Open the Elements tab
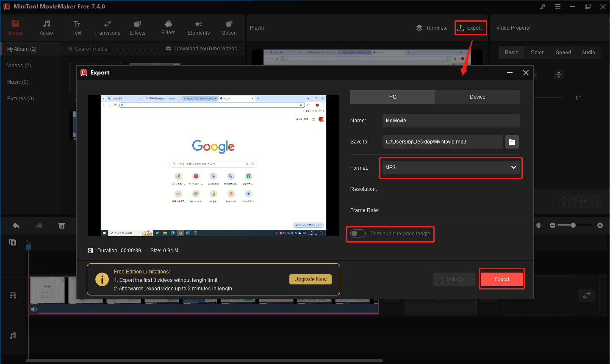Image resolution: width=610 pixels, height=364 pixels. point(199,28)
